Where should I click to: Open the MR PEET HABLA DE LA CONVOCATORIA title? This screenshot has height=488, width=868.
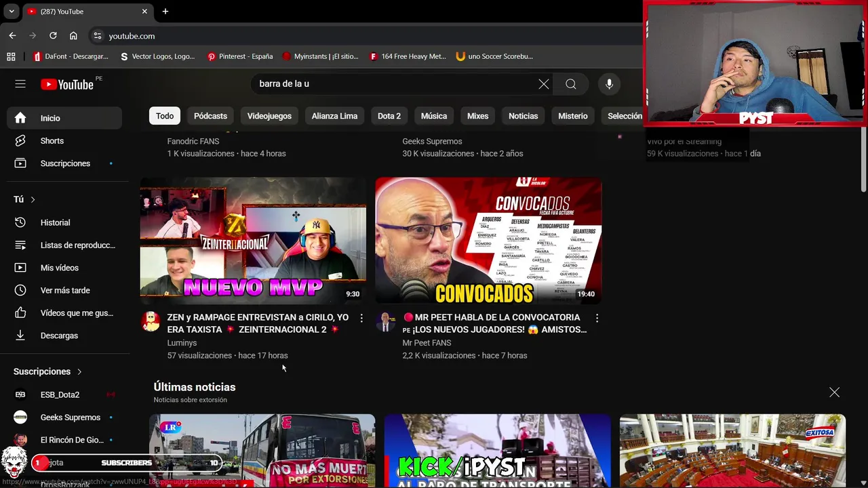[x=494, y=323]
